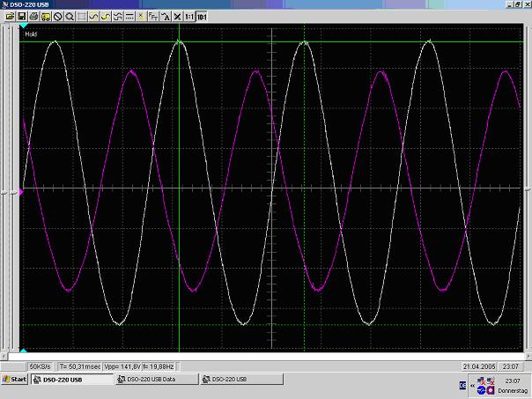The height and width of the screenshot is (399, 532).
Task: Click the square wave pattern icon
Action: click(117, 16)
